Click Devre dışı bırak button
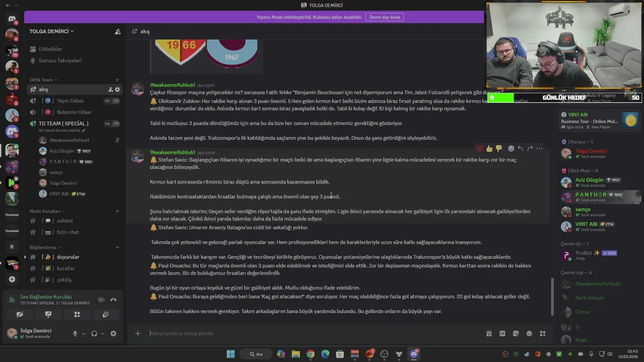The height and width of the screenshot is (362, 644). (x=384, y=17)
